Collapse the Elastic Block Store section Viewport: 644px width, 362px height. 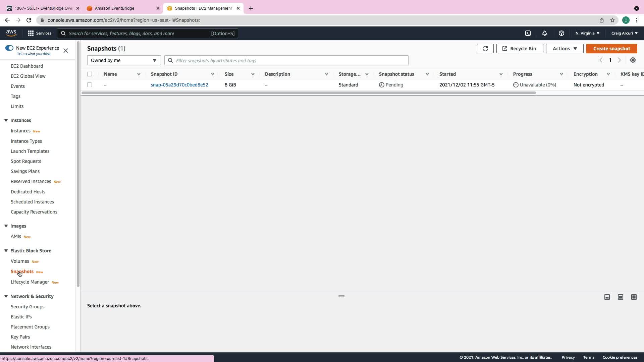click(x=6, y=251)
